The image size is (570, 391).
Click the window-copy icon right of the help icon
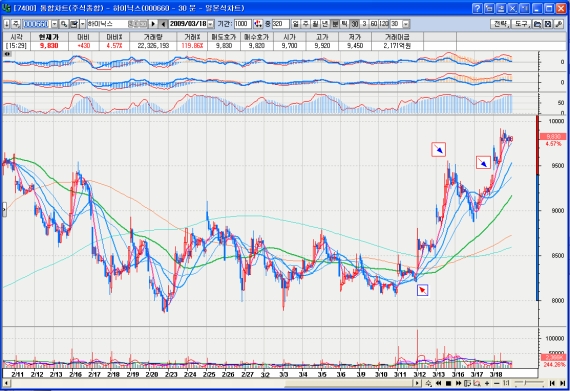pyautogui.click(x=489, y=8)
